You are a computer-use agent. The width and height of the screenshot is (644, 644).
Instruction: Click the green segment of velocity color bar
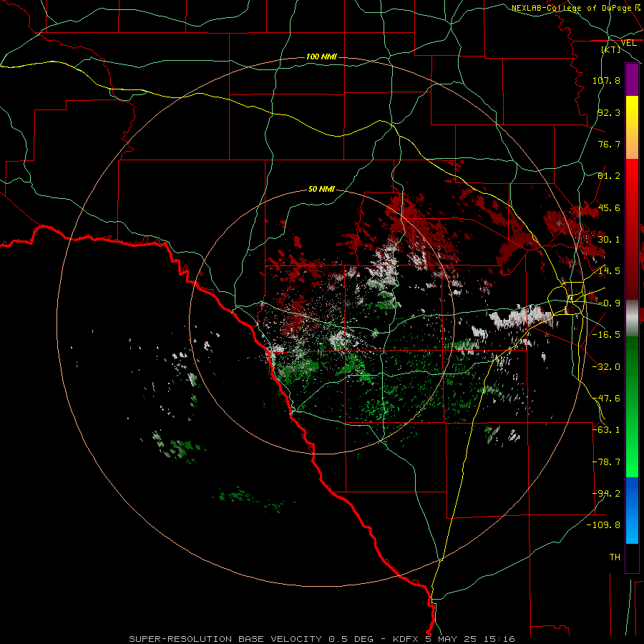tap(632, 406)
